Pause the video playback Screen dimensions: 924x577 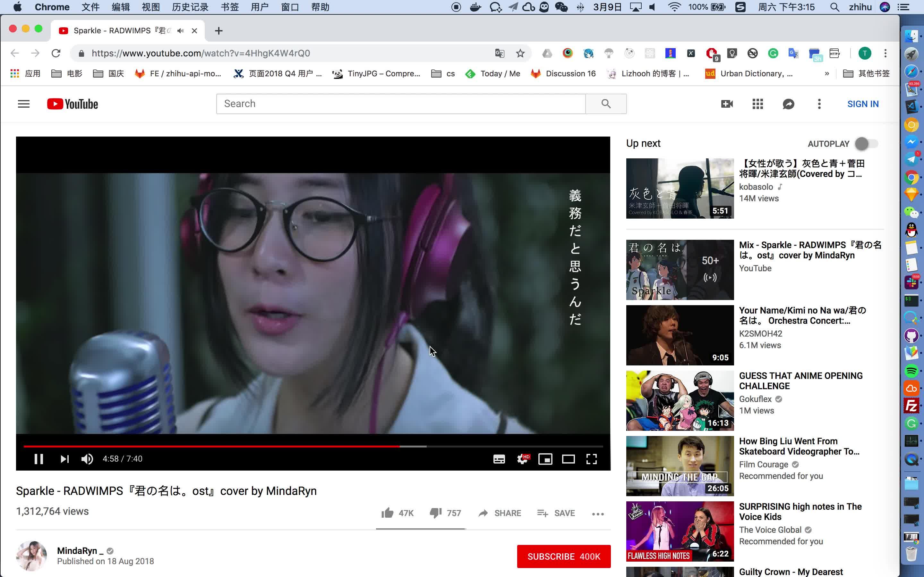38,459
